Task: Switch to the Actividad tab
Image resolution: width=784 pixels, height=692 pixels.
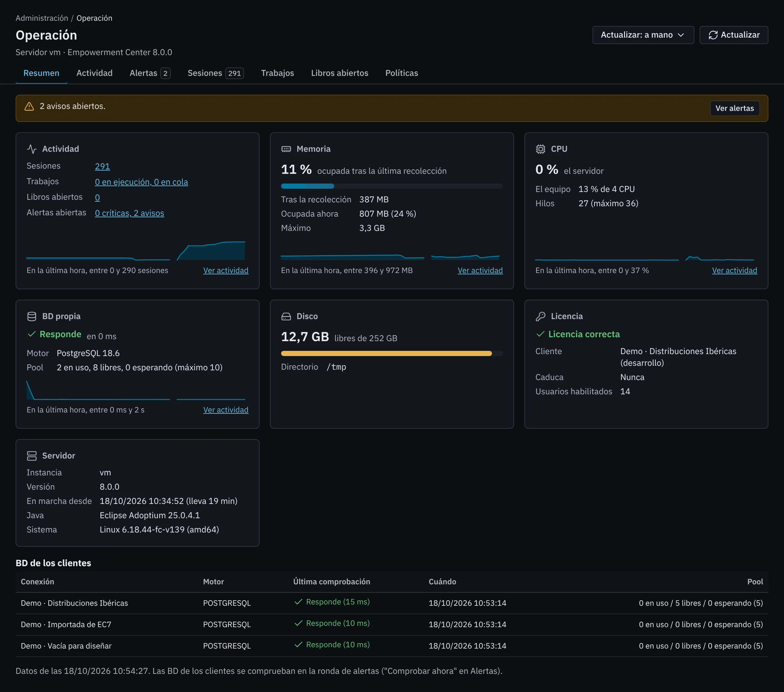Action: pos(94,73)
